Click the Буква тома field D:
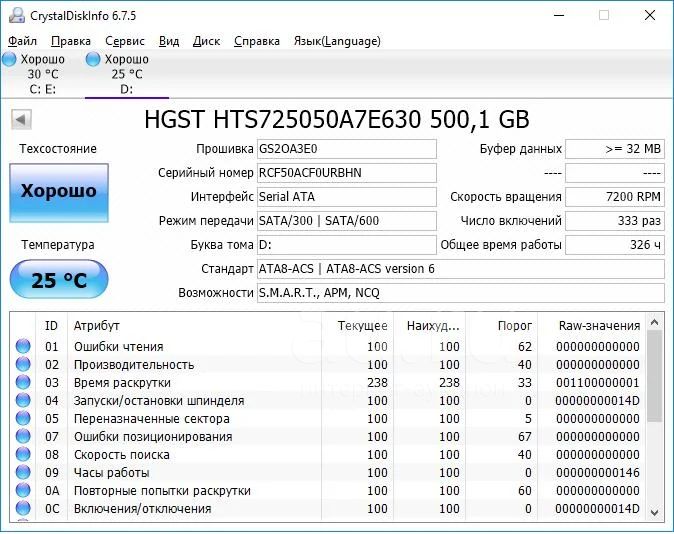This screenshot has height=534, width=674. [347, 245]
